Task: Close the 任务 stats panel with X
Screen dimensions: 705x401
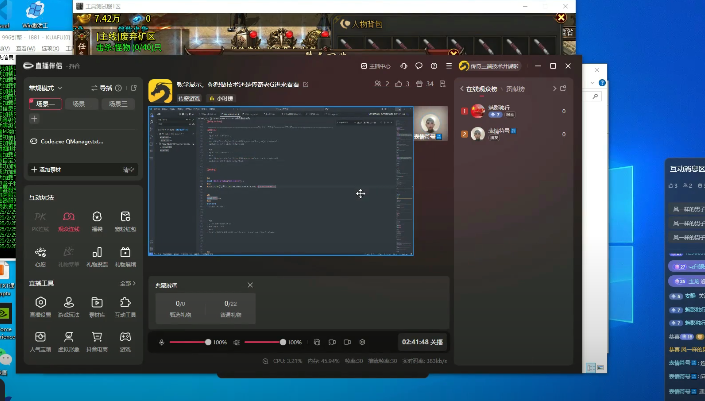Action: [x=250, y=285]
